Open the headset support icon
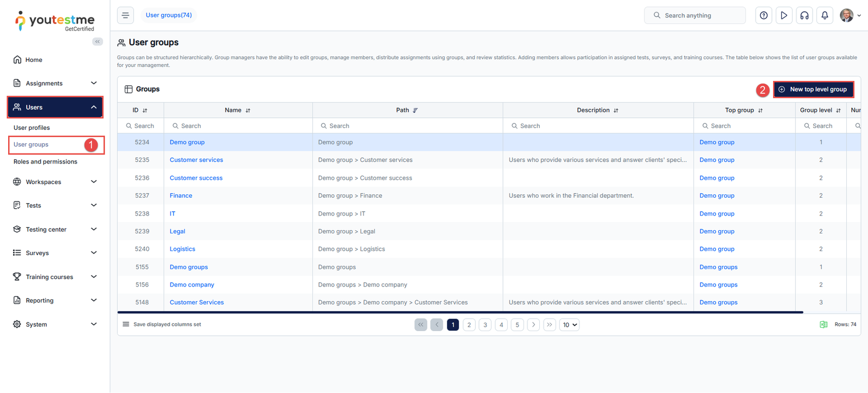Image resolution: width=868 pixels, height=393 pixels. coord(804,15)
